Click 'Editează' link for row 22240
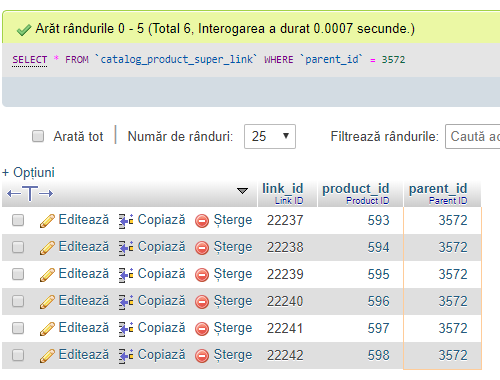Viewport: 500px width, 380px height. coord(84,301)
